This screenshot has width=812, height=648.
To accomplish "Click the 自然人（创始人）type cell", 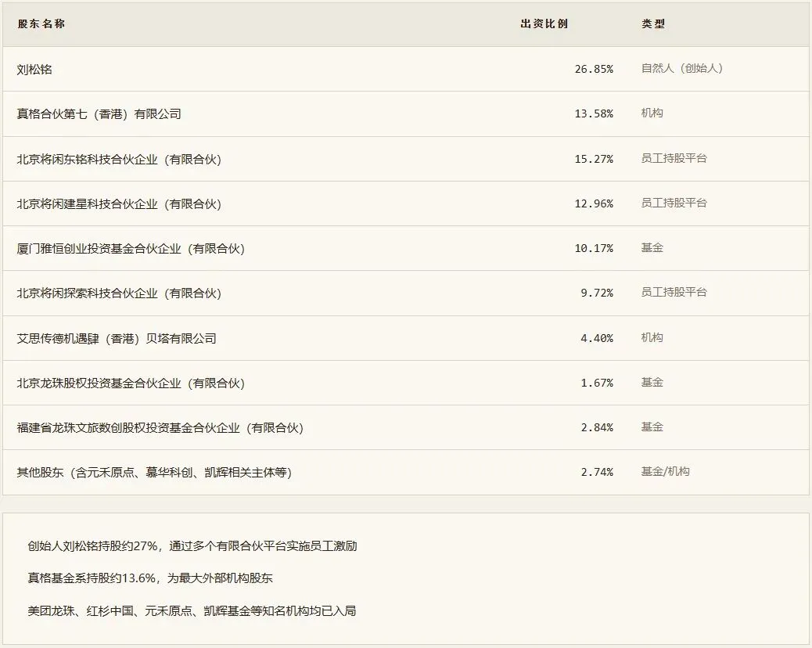I will pos(681,68).
